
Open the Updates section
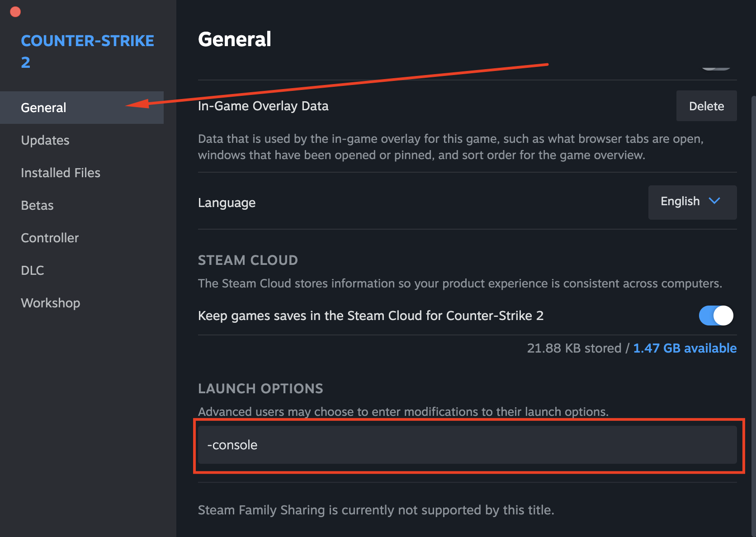pyautogui.click(x=45, y=140)
